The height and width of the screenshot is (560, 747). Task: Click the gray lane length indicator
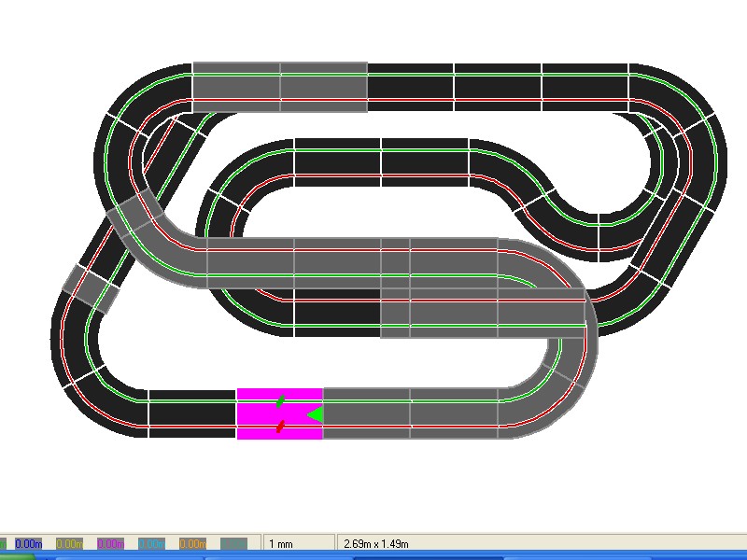233,543
